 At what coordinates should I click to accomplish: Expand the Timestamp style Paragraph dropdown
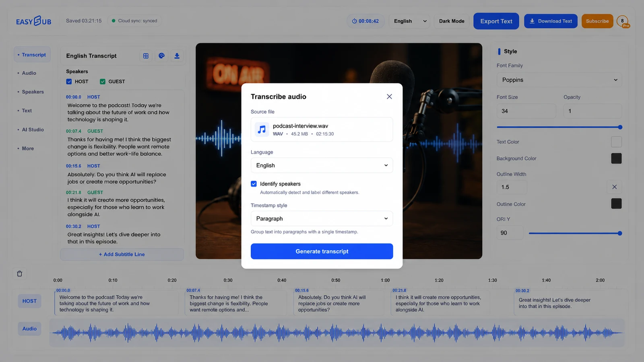[322, 218]
